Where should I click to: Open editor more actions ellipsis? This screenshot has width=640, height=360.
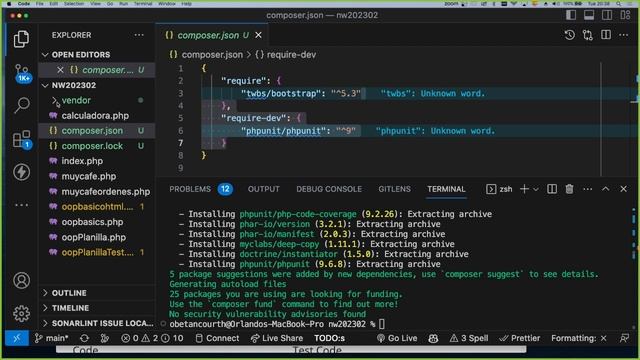point(624,35)
